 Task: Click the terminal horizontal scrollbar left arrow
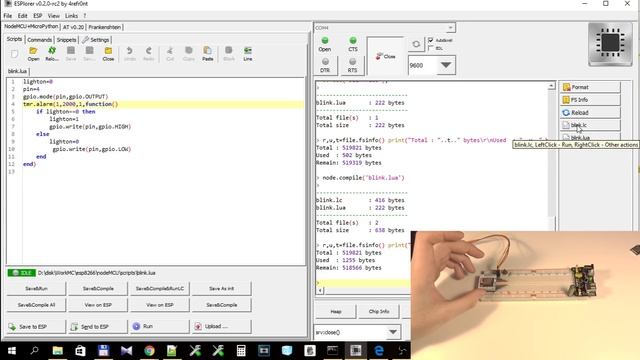pos(320,290)
